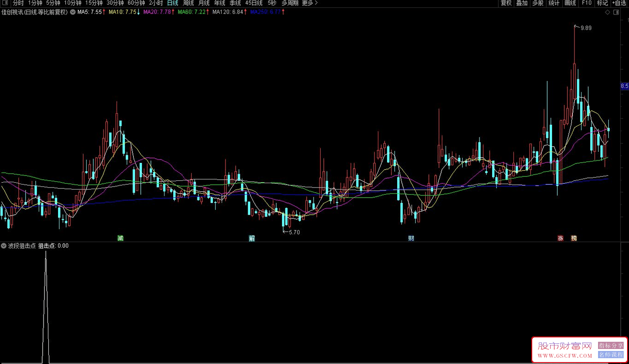
Task: Open the 名师课程 link in the banner
Action: [x=611, y=354]
